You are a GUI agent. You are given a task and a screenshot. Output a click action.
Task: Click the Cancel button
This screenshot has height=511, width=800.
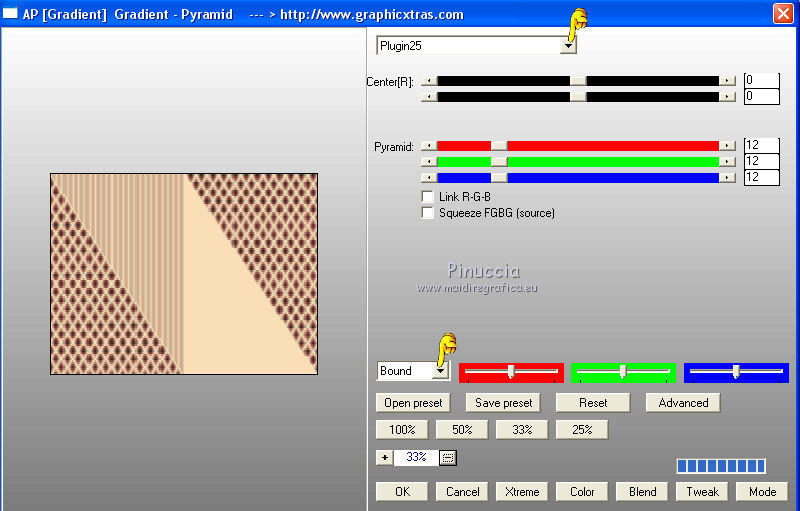tap(462, 492)
